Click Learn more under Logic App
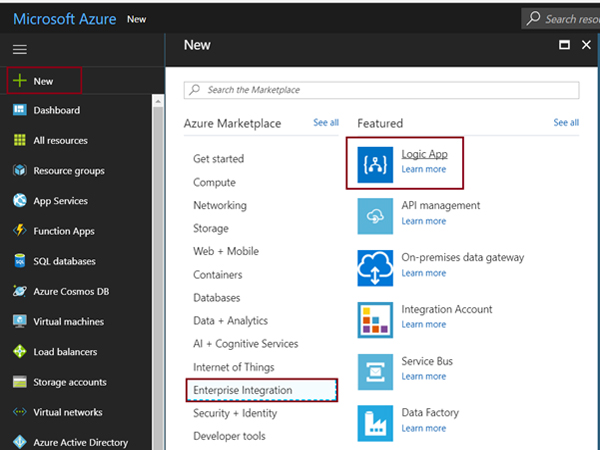This screenshot has height=450, width=600. pyautogui.click(x=423, y=169)
